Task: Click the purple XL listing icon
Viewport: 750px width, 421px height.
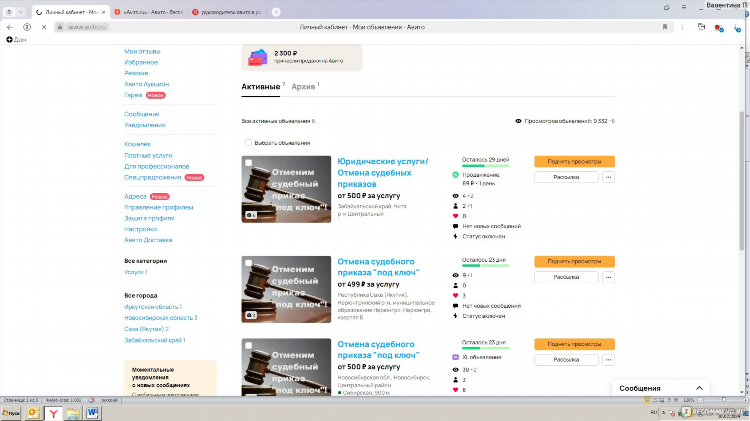Action: point(455,357)
